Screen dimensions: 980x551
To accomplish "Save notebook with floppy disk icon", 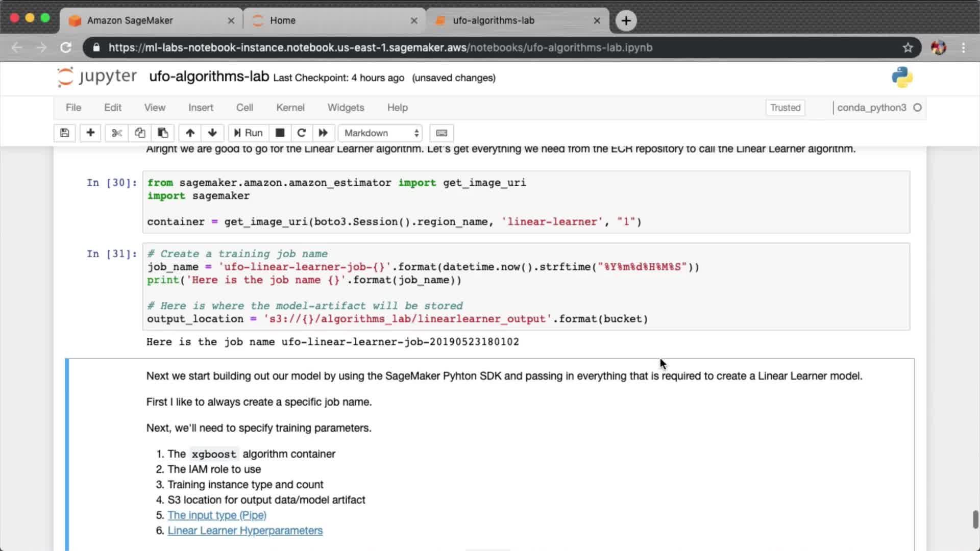I will point(65,133).
